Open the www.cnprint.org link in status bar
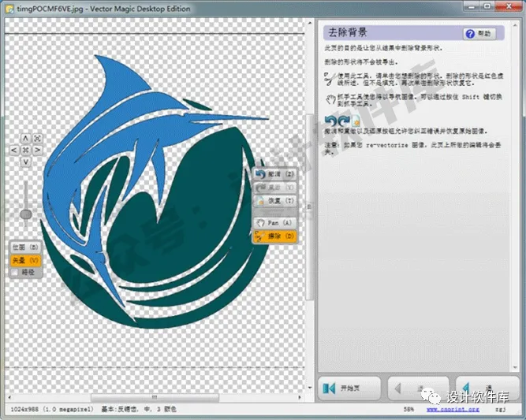 pos(453,409)
